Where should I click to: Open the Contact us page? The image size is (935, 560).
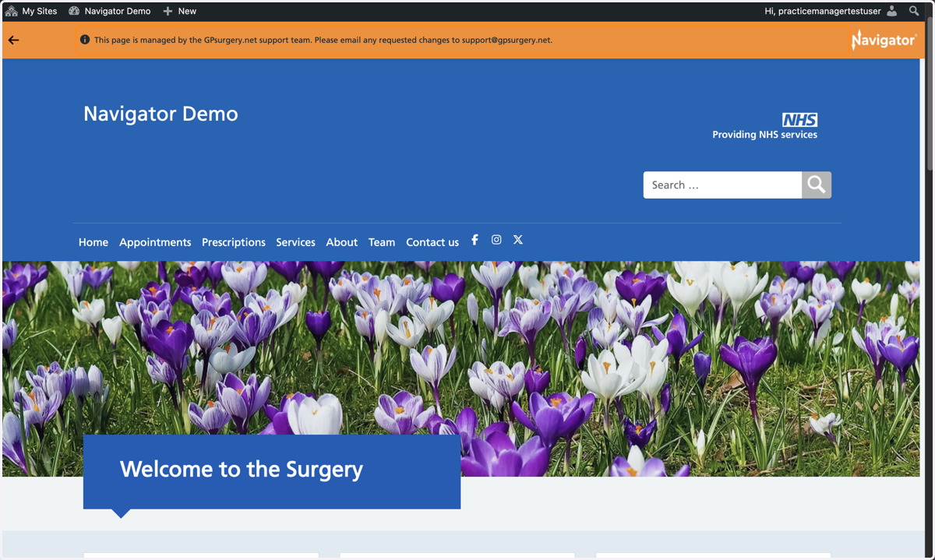(x=432, y=242)
